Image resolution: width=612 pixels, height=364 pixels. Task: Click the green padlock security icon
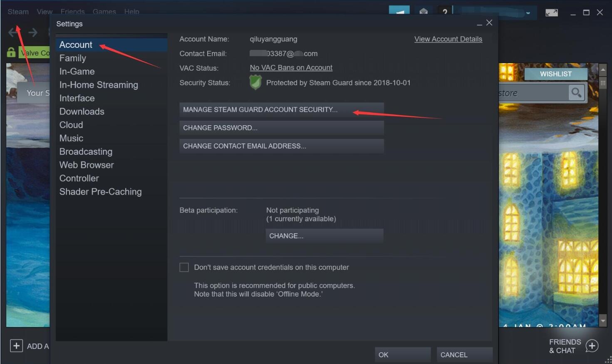11,52
